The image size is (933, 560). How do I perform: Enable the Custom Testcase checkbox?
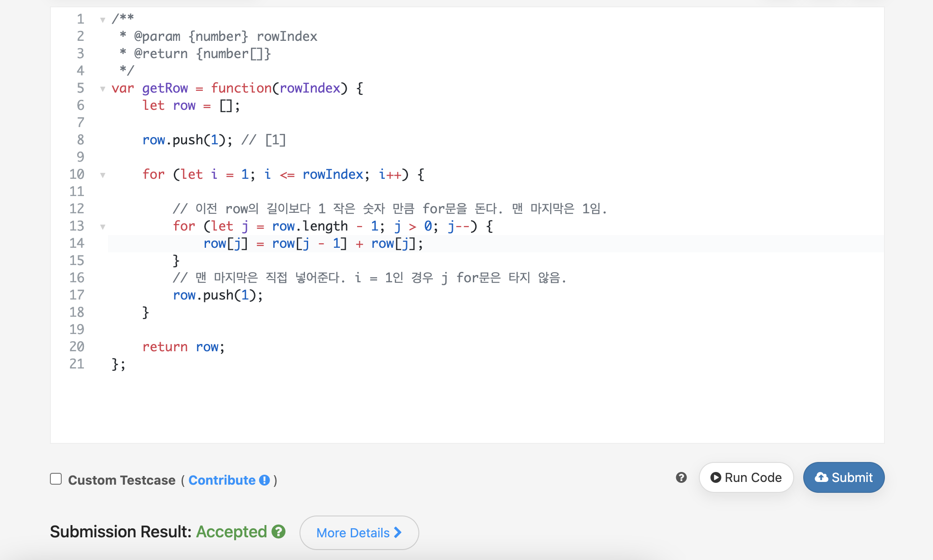coord(56,479)
